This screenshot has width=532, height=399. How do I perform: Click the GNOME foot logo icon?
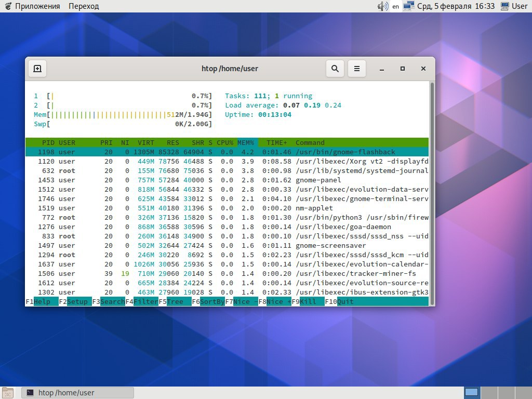(8, 6)
